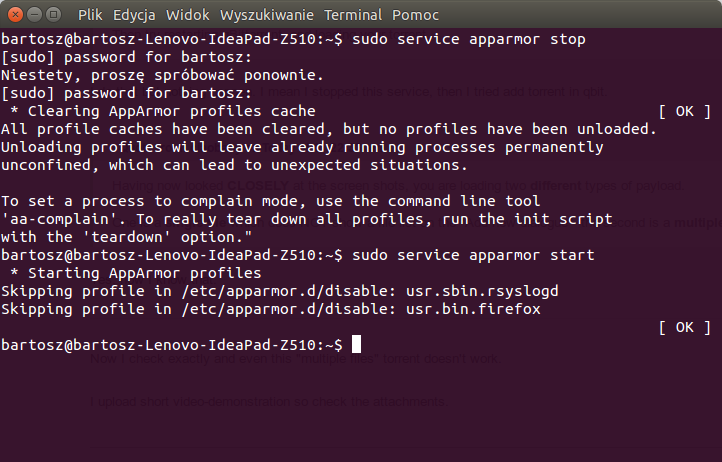Close the terminal window with red button
722x462 pixels.
coord(15,15)
